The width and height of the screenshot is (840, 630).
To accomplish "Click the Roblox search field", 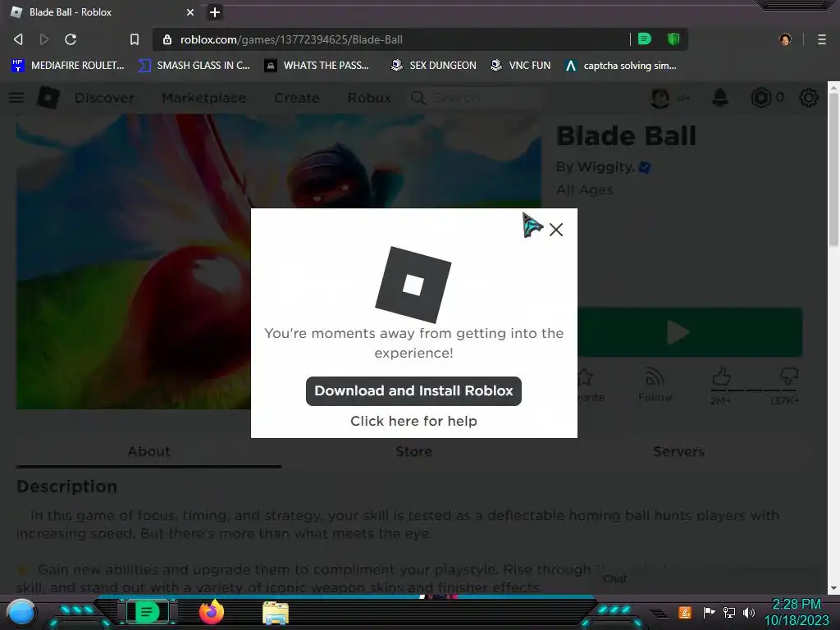I will click(x=474, y=98).
